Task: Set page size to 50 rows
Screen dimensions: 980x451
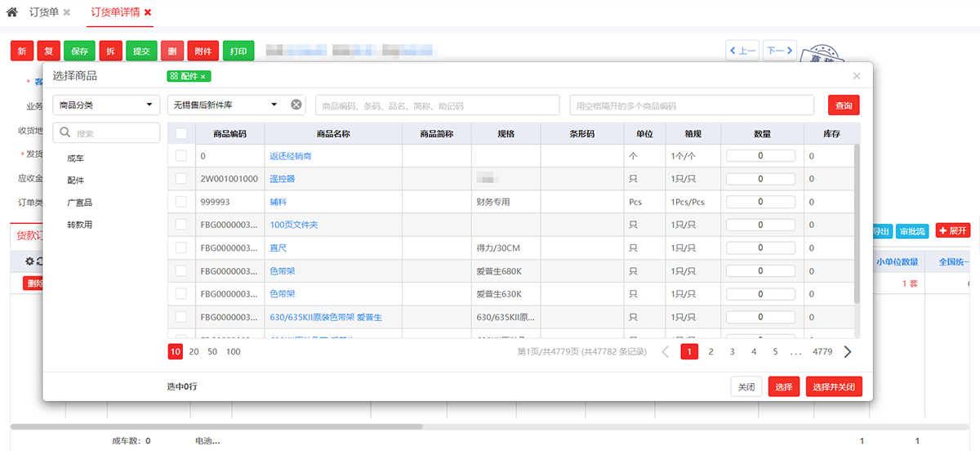Action: [x=212, y=351]
